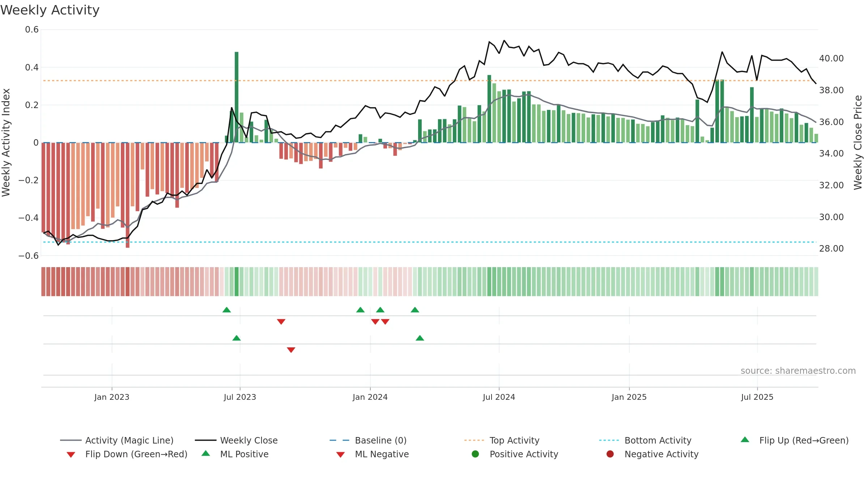Image resolution: width=868 pixels, height=488 pixels.
Task: Click the 28.00 price tick label
Action: click(831, 249)
